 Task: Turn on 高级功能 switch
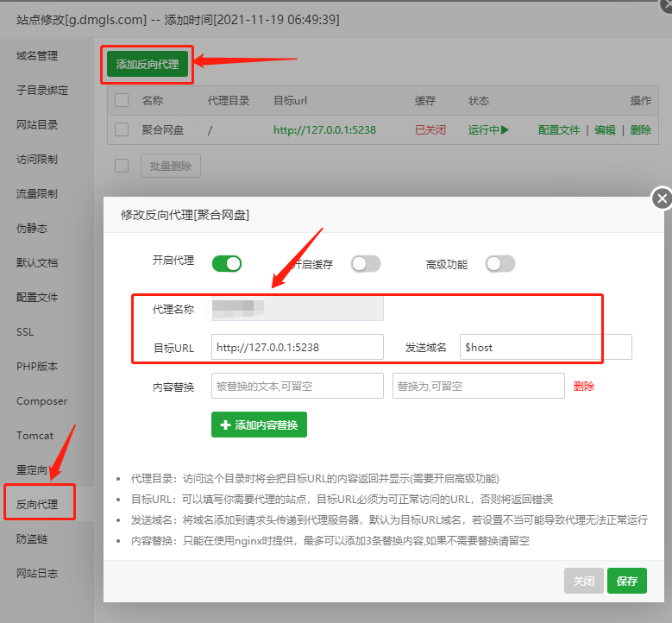pos(500,264)
